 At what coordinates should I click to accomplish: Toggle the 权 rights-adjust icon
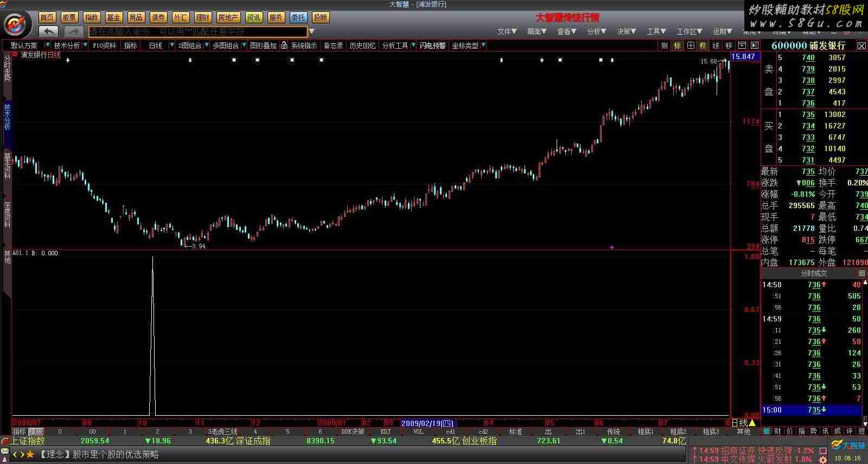(x=703, y=46)
